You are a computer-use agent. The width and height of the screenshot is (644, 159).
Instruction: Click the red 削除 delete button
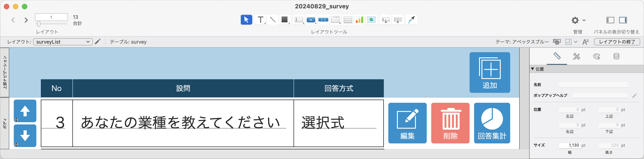click(x=450, y=123)
